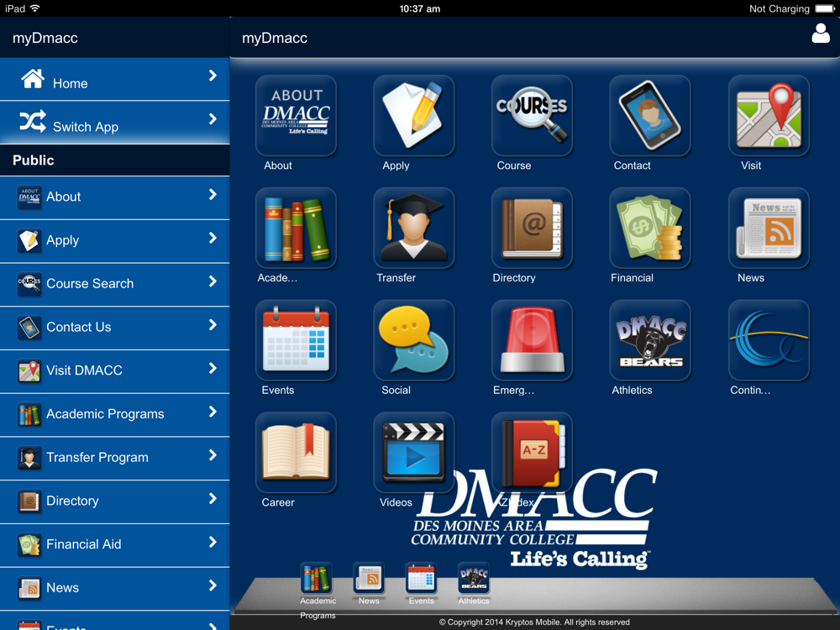Tap the Public section header
Screen dimensions: 840x630
point(114,160)
